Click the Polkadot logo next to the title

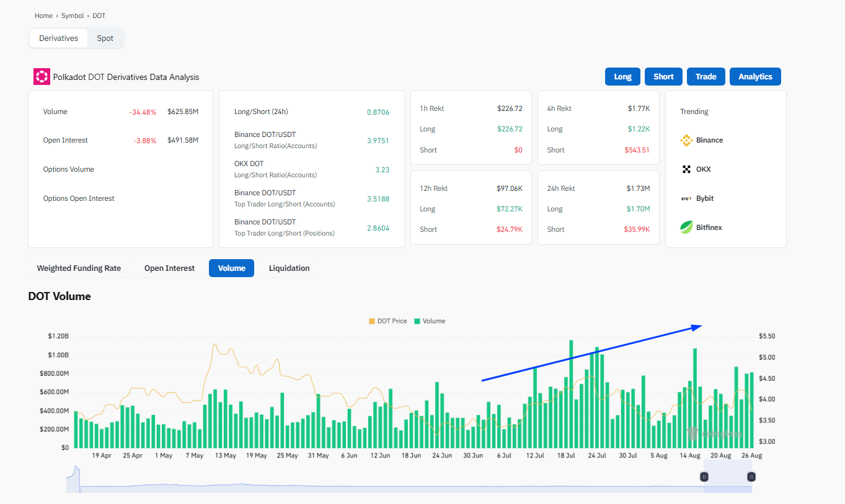click(41, 76)
